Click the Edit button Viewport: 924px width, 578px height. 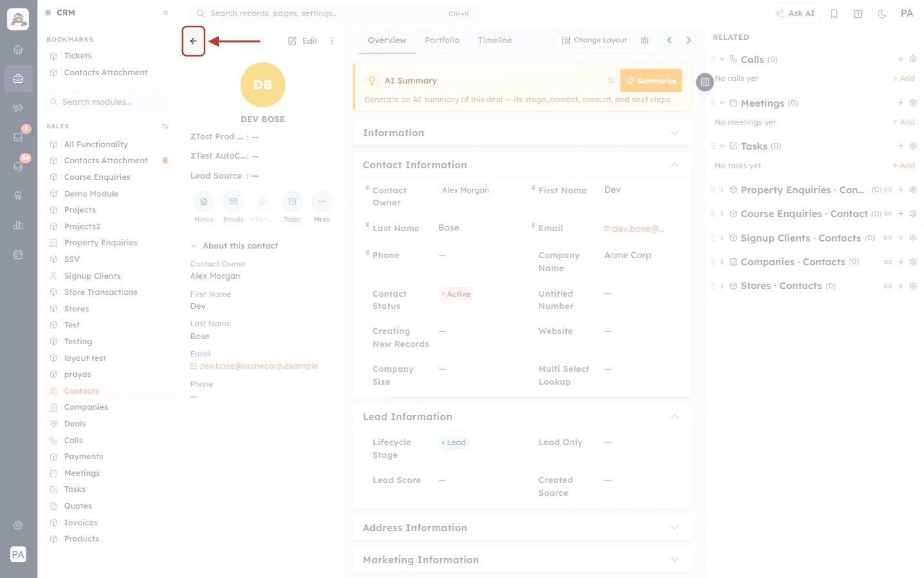pyautogui.click(x=303, y=41)
